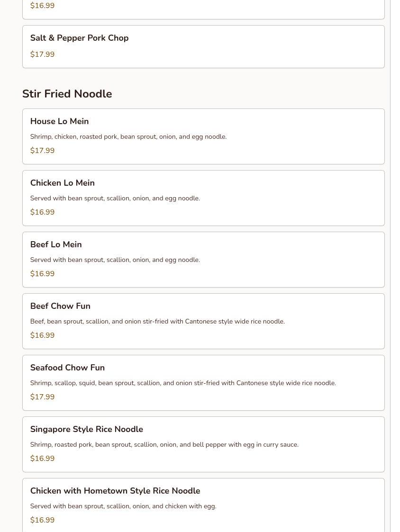Click the Singapore Style Rice Noodle price
This screenshot has height=532, width=400.
(42, 459)
